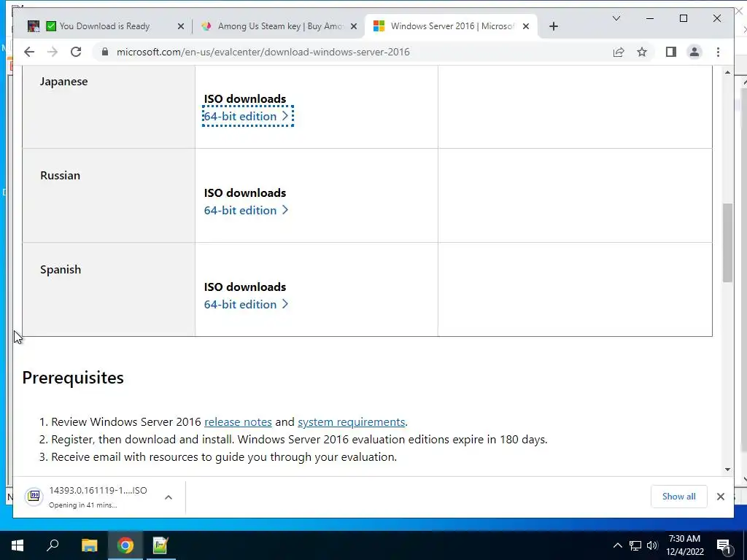Switch to the Among Us Steam key tab
Screen dimensions: 747x560
(x=279, y=26)
